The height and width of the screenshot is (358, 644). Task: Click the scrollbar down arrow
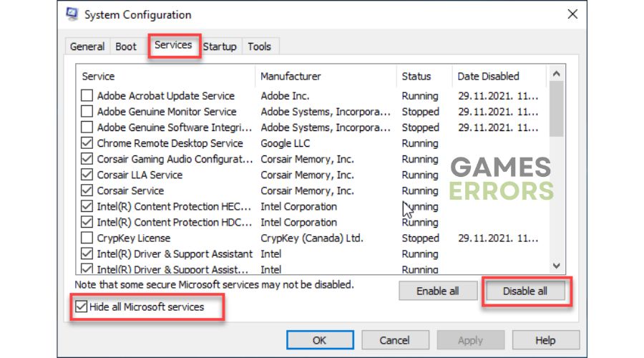(x=557, y=266)
